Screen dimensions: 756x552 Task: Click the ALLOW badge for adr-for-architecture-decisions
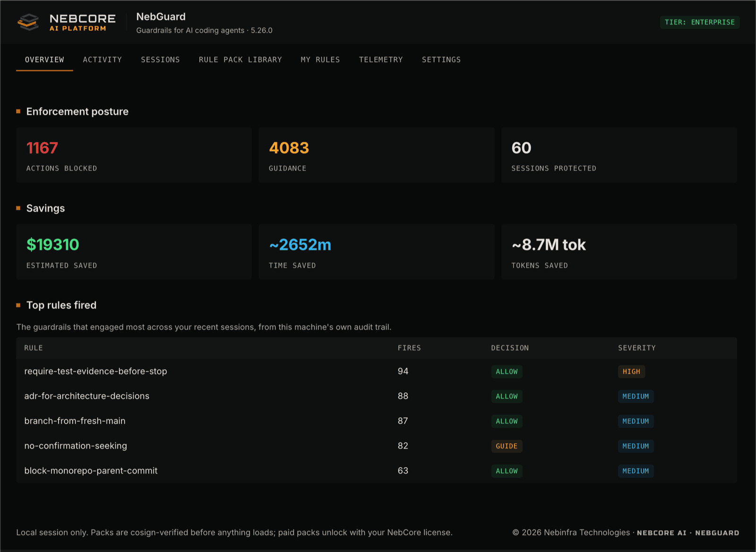(x=507, y=397)
